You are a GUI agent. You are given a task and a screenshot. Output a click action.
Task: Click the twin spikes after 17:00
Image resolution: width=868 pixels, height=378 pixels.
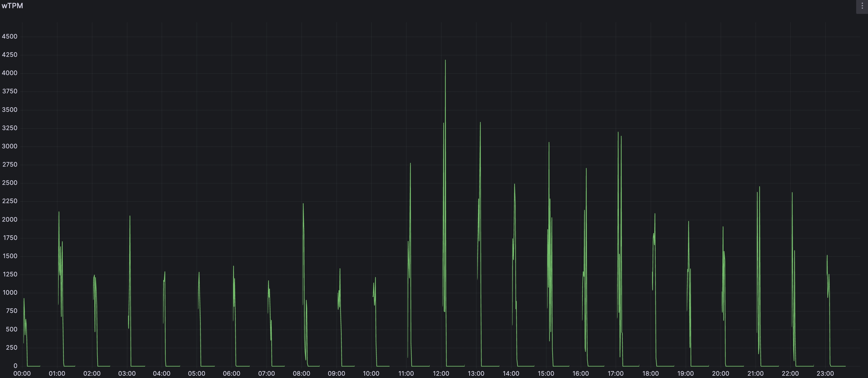pyautogui.click(x=619, y=135)
